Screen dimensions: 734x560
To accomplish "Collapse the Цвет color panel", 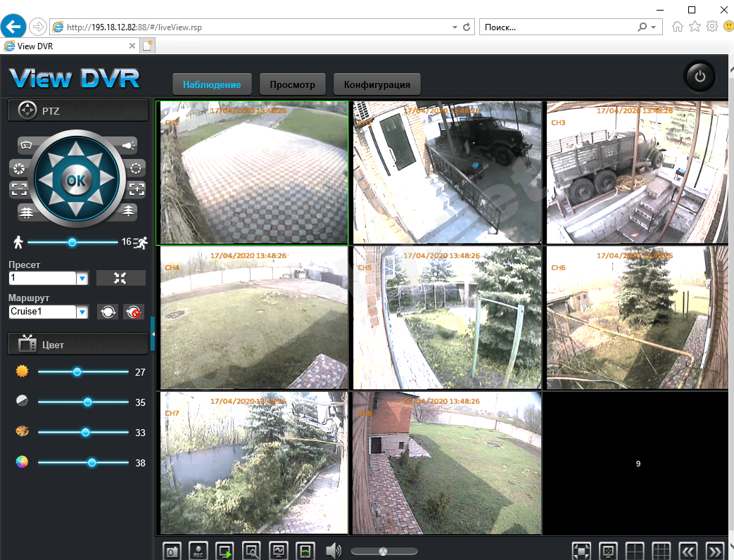I will coord(77,345).
